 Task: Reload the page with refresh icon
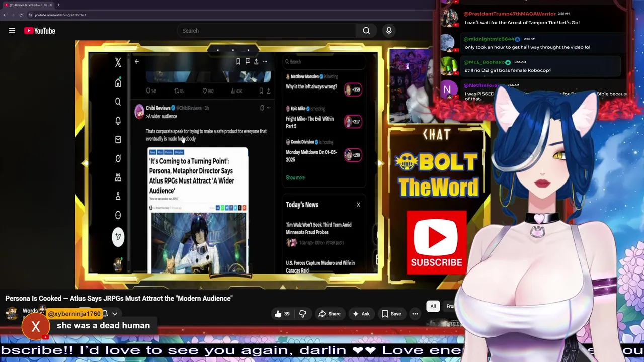(x=21, y=15)
